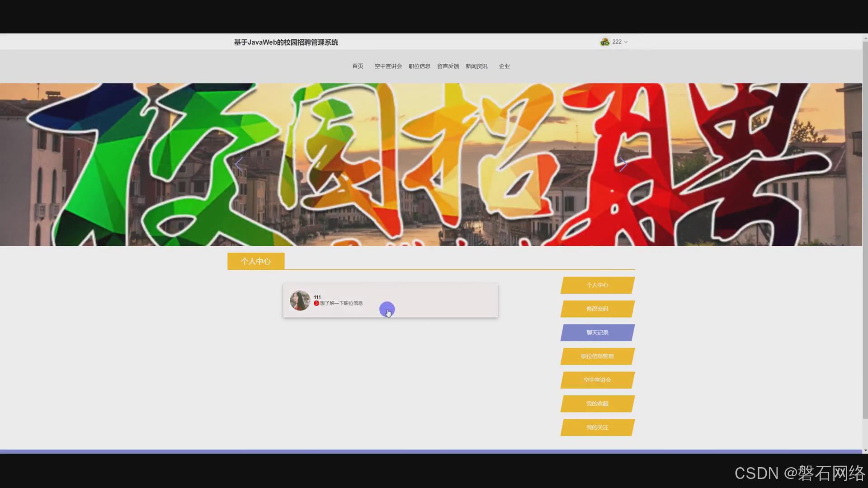Screen dimensions: 868x488
Task: Open the 我的关注 sidebar button
Action: (597, 427)
